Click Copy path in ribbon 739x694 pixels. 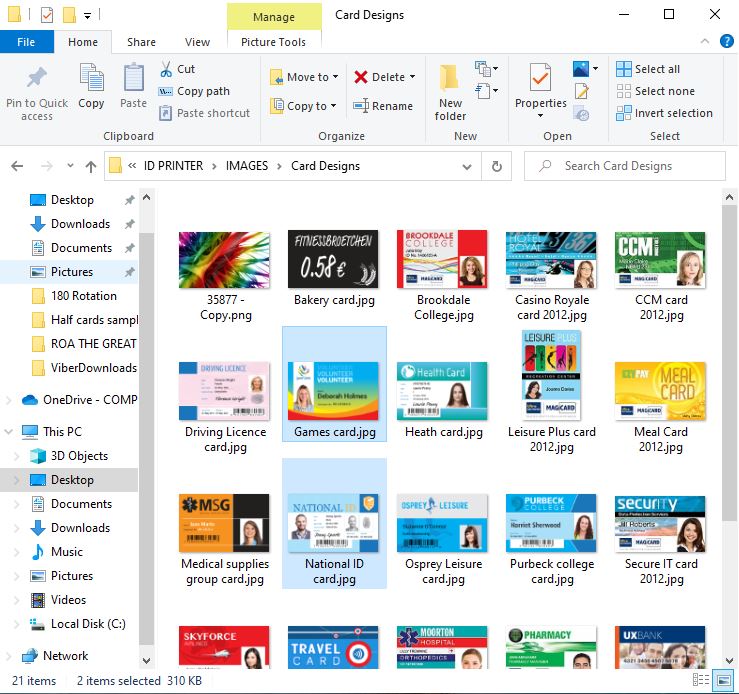[x=194, y=91]
